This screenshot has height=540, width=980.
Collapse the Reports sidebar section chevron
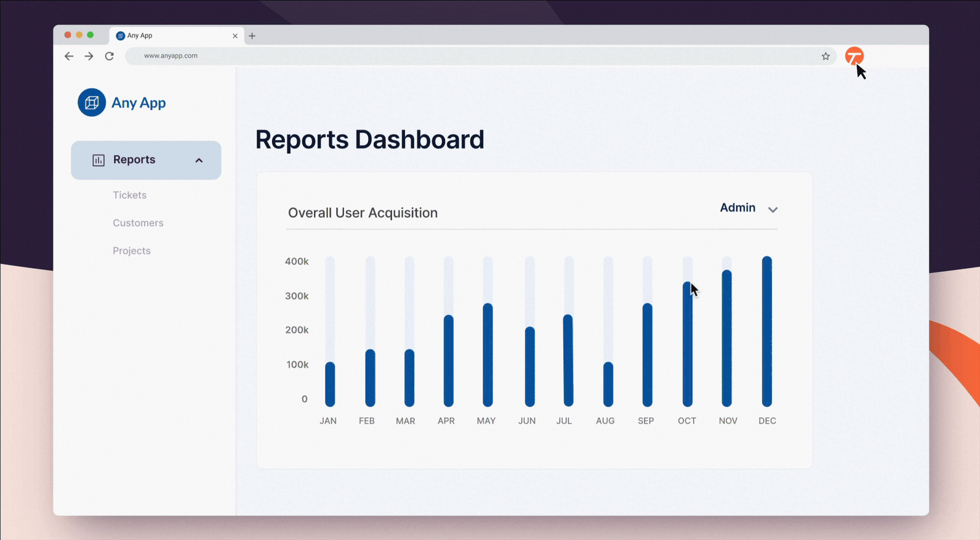pyautogui.click(x=199, y=161)
